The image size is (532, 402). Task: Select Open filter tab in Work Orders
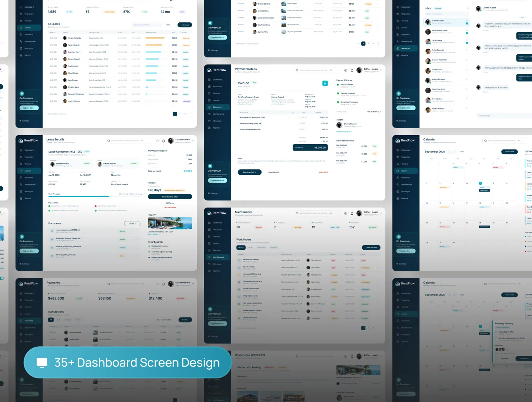[251, 248]
